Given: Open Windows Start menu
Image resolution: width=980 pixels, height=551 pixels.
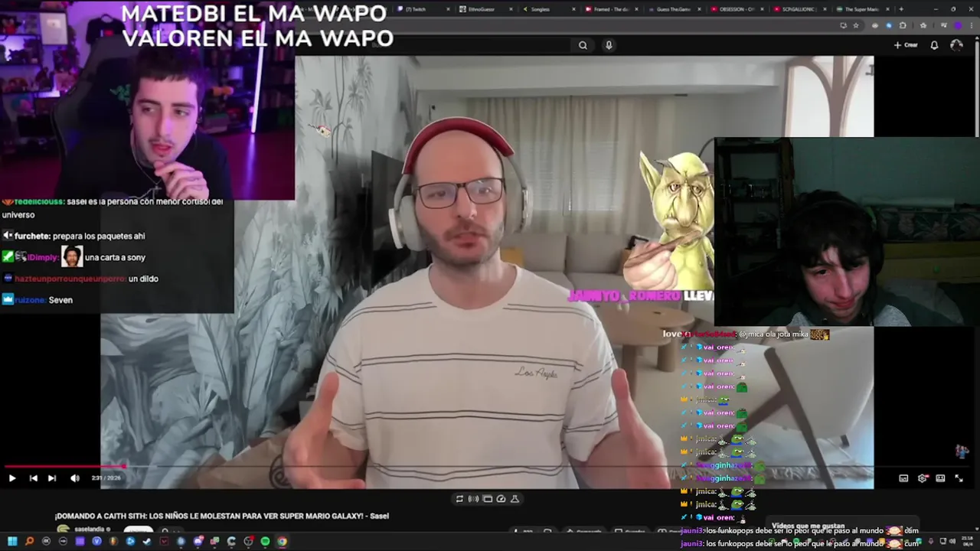Looking at the screenshot, I should pos(12,542).
